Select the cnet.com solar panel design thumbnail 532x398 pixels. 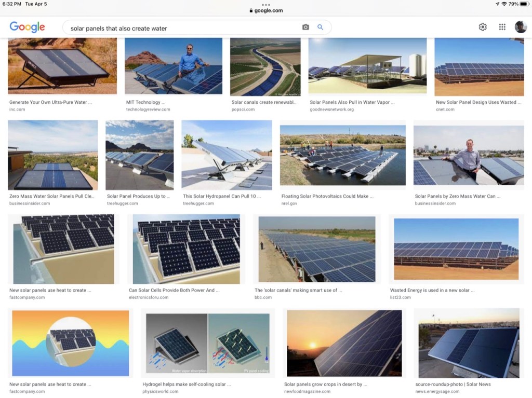479,66
